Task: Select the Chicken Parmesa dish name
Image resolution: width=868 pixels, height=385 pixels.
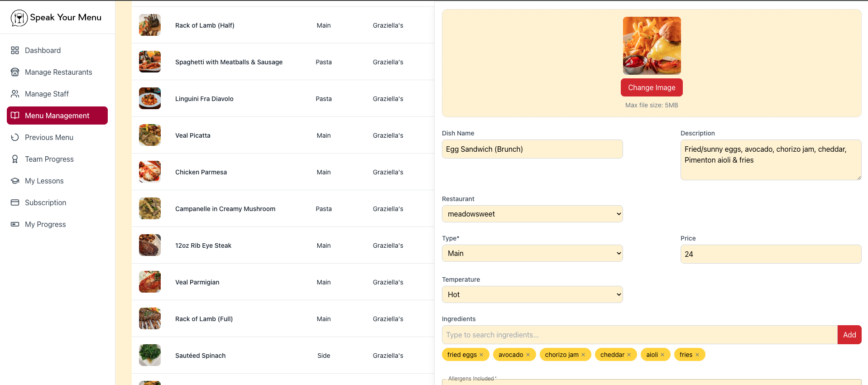Action: [201, 172]
